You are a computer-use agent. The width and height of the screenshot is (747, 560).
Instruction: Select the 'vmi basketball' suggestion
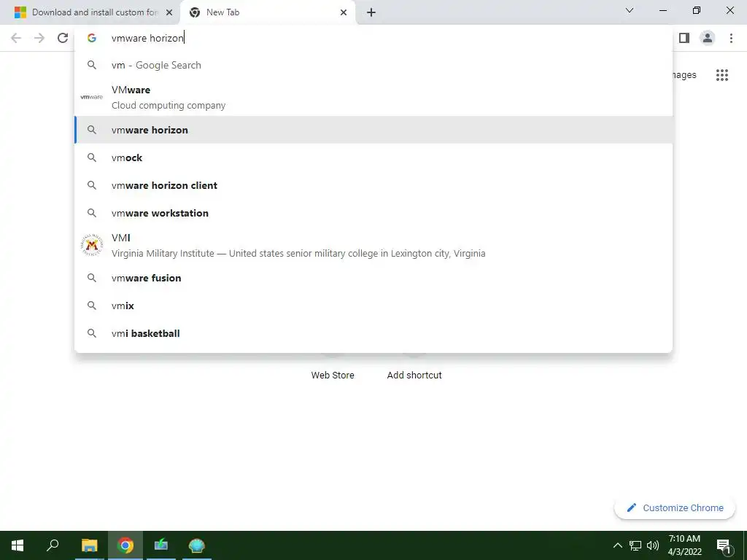tap(373, 333)
